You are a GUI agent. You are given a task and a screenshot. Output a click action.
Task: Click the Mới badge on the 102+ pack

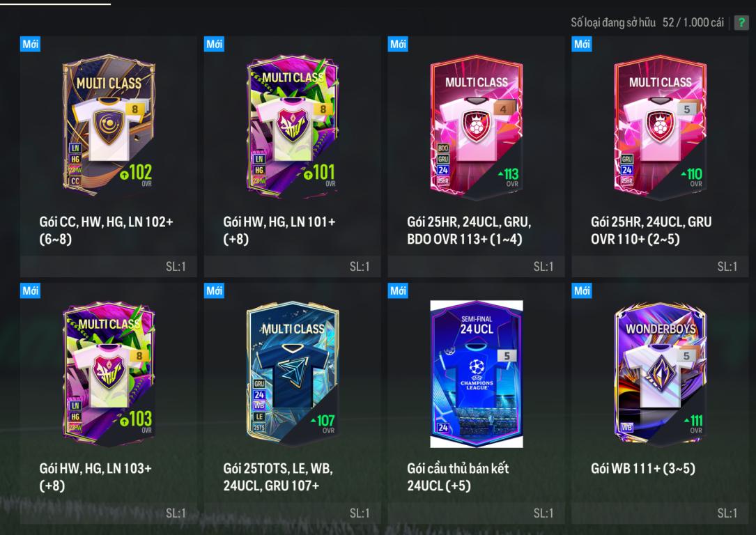(x=30, y=45)
